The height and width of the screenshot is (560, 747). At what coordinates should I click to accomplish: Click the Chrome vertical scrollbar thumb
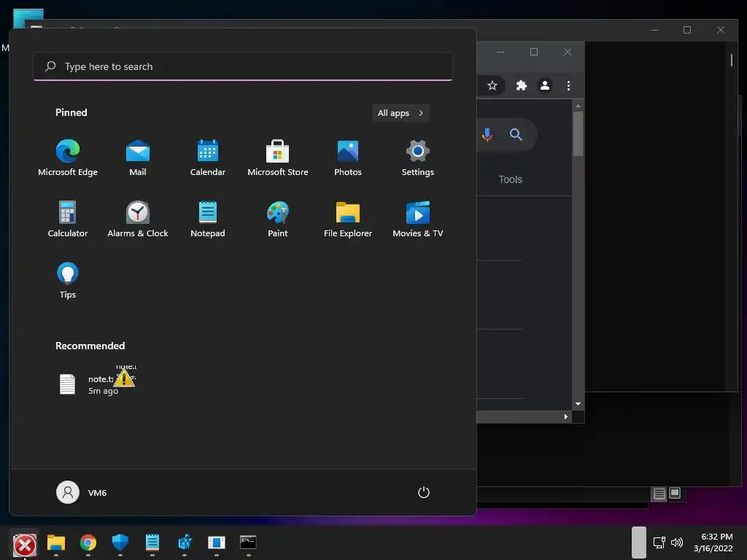578,134
